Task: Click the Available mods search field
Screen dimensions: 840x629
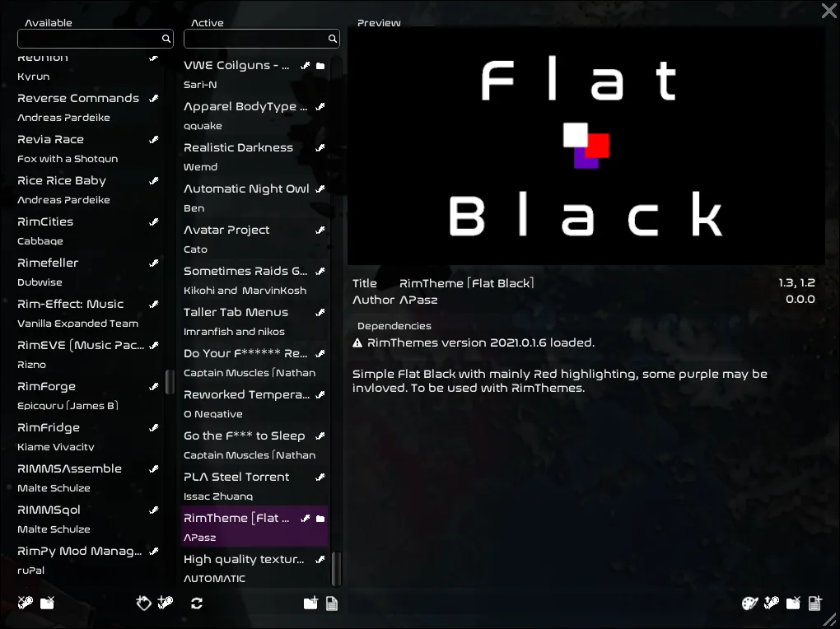Action: point(89,39)
